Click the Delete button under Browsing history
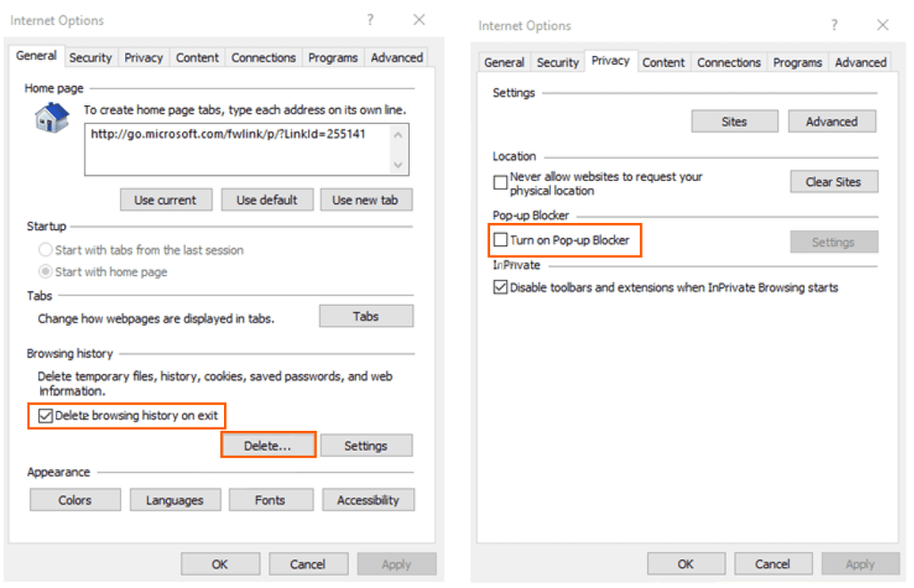Screen dimensions: 914x588 pyautogui.click(x=268, y=444)
